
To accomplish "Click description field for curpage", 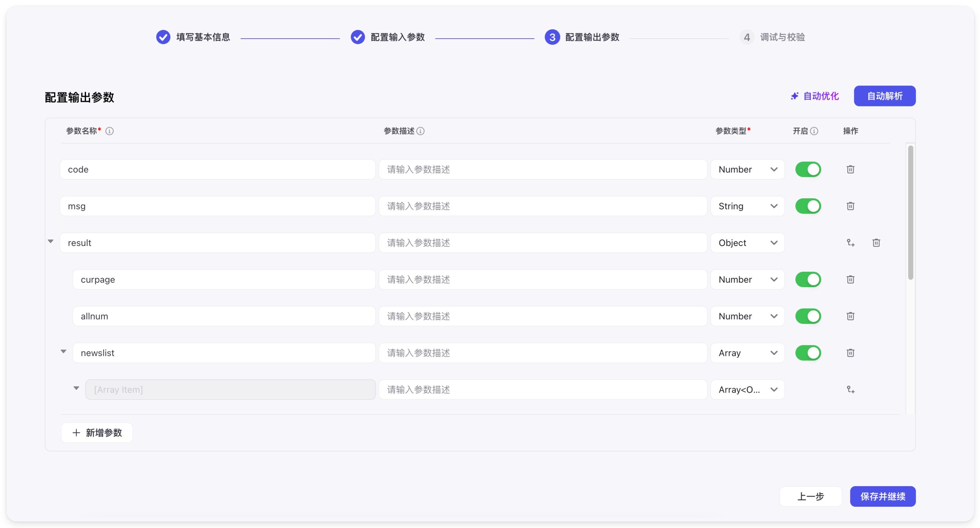I will pyautogui.click(x=542, y=279).
